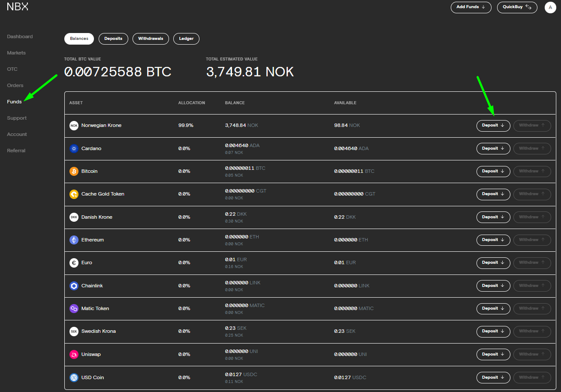Click the NBX logo

tap(18, 7)
